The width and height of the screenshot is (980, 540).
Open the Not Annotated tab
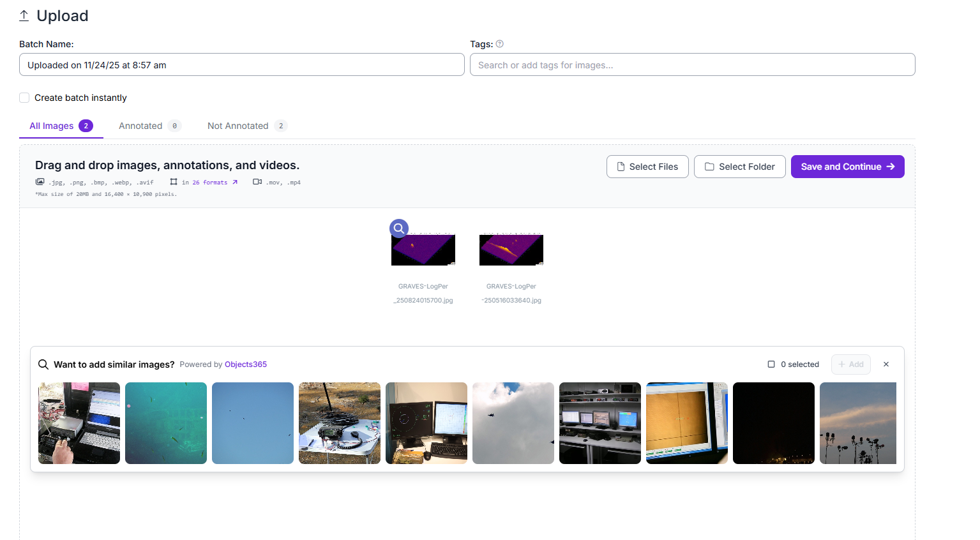click(247, 126)
